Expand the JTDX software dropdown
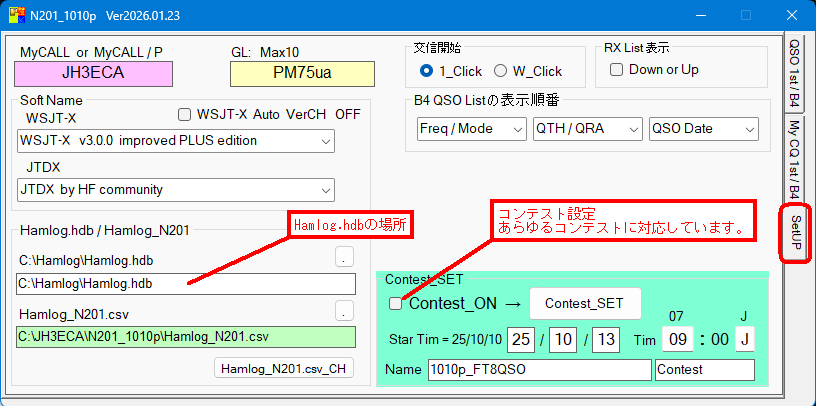This screenshot has height=406, width=816. (176, 189)
